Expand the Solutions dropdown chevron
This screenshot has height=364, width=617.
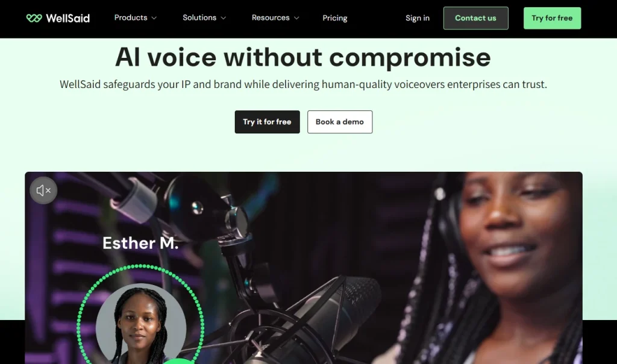pos(224,18)
